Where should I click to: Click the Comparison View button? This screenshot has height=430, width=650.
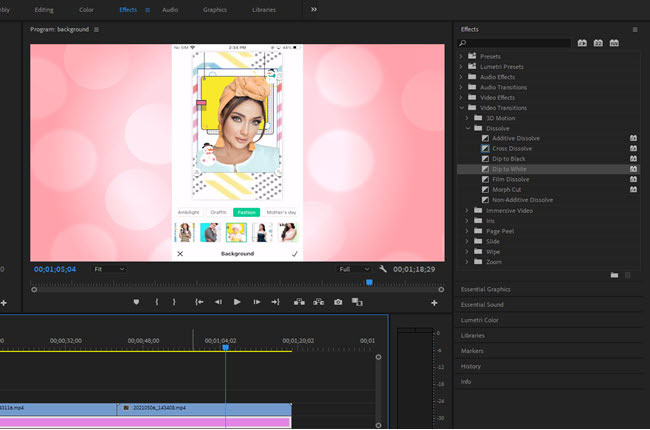(x=357, y=302)
